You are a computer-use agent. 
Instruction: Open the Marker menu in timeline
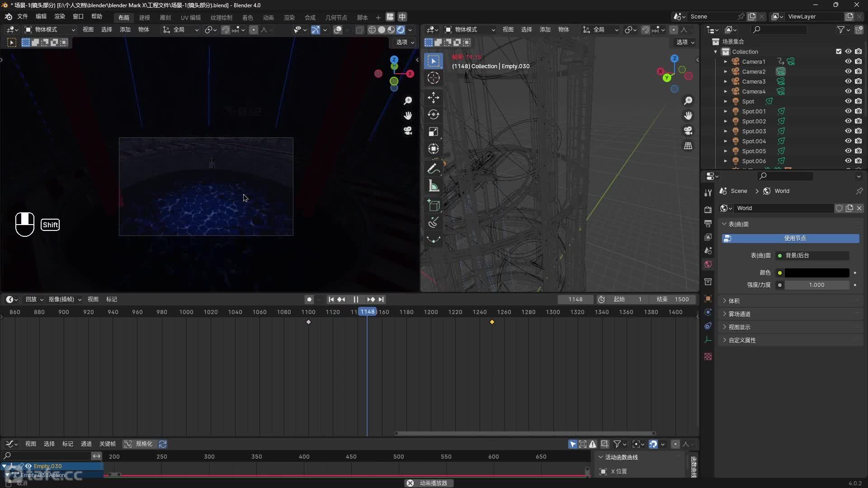click(x=112, y=300)
